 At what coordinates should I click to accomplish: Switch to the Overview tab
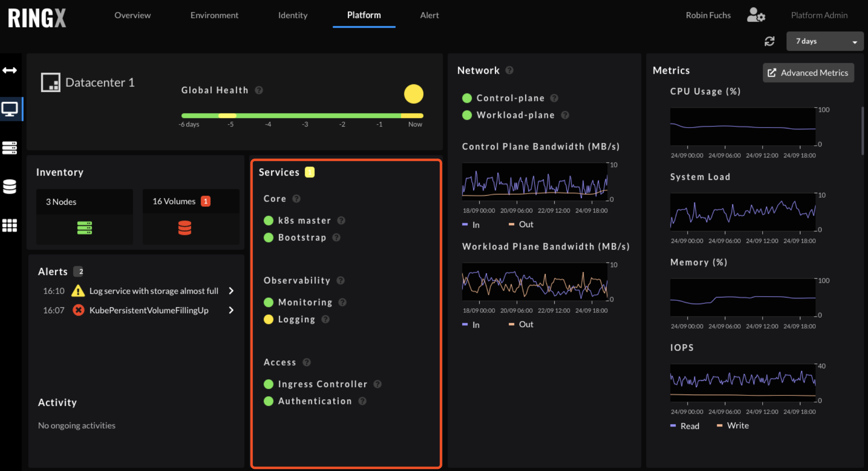coord(132,15)
